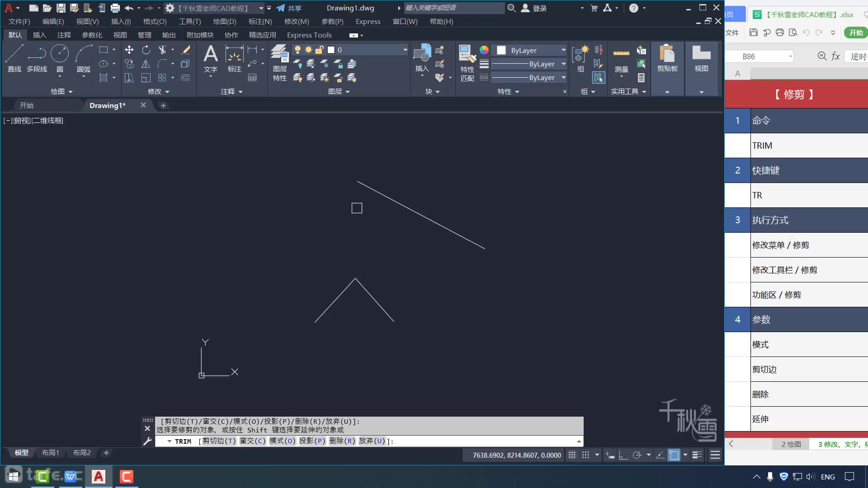868x488 pixels.
Task: Select the Scale tool
Action: (x=146, y=78)
